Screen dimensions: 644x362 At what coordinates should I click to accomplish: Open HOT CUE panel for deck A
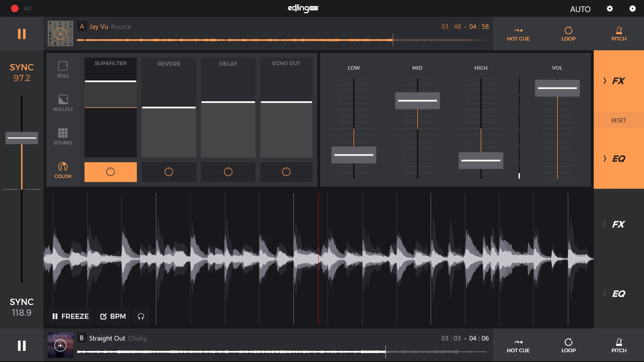[518, 34]
